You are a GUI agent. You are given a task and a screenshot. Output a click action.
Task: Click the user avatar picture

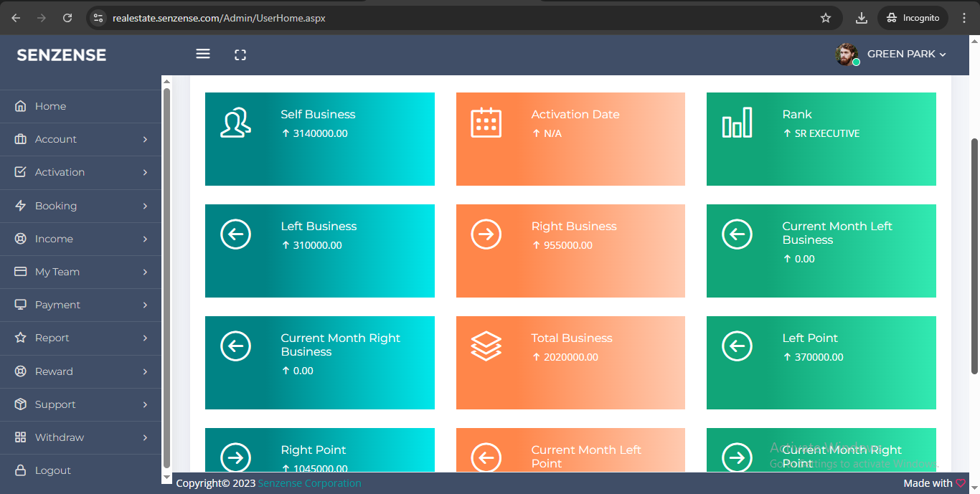[847, 54]
